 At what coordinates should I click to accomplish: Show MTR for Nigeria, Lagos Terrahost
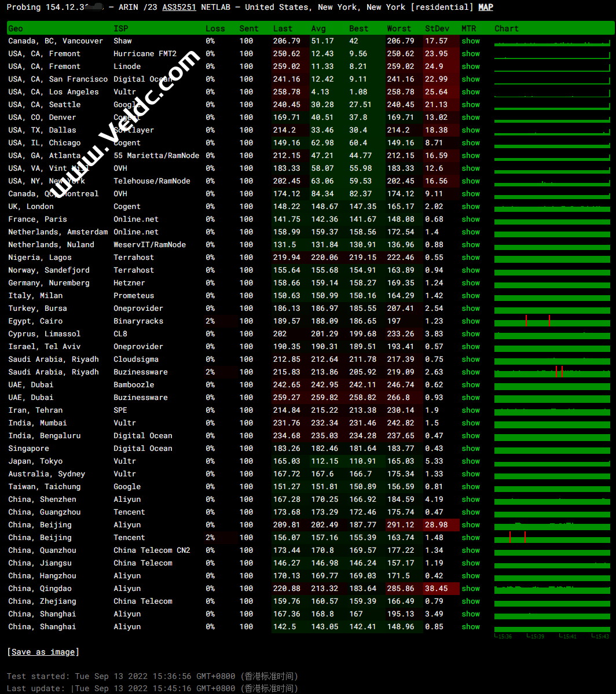(x=470, y=258)
